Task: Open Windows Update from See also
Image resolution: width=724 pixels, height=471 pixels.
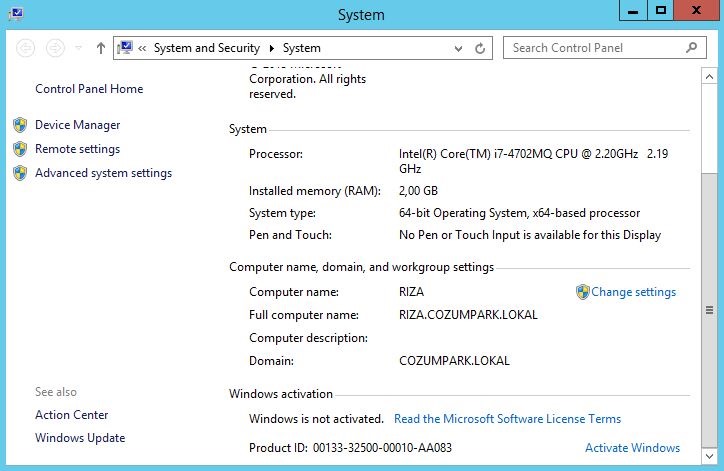Action: coord(80,438)
